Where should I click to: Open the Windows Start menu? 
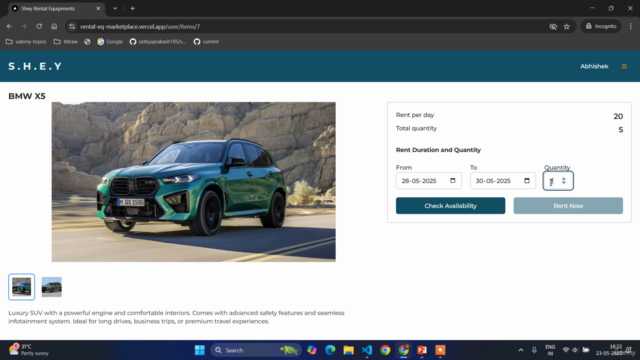click(200, 350)
